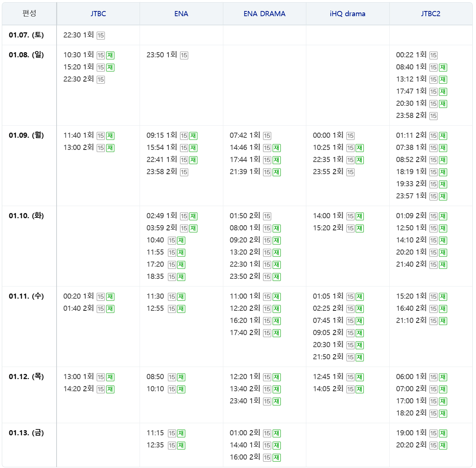Click the 재 rerun badge beside JTBC 01.09 11:40 1회
This screenshot has height=468, width=476.
coord(110,136)
